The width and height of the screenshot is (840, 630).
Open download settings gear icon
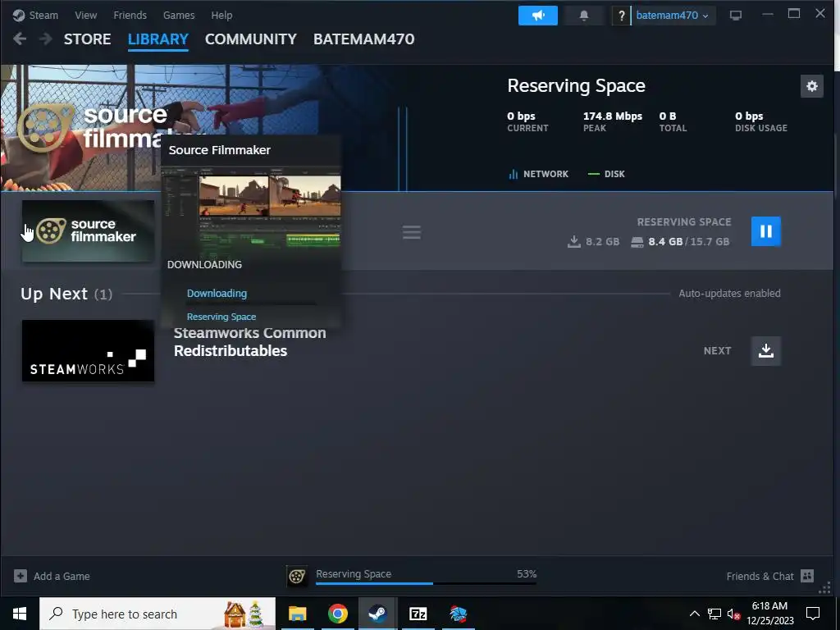tap(811, 85)
